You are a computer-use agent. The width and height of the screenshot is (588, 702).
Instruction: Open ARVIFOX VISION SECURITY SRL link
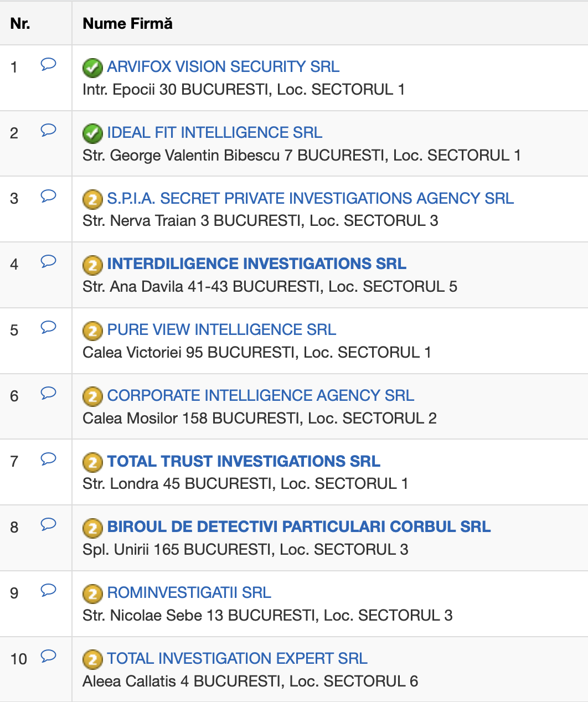point(223,66)
